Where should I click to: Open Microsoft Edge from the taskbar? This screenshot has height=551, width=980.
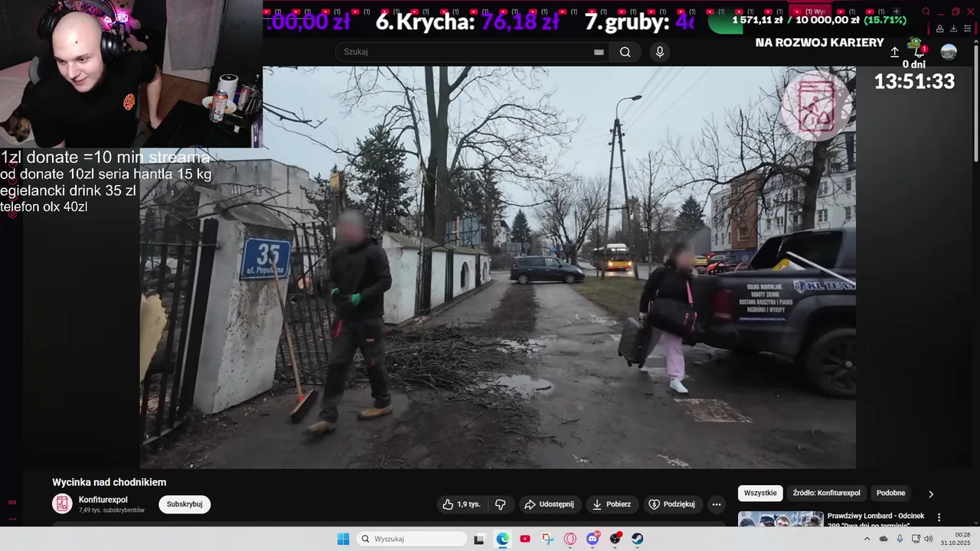pos(502,539)
